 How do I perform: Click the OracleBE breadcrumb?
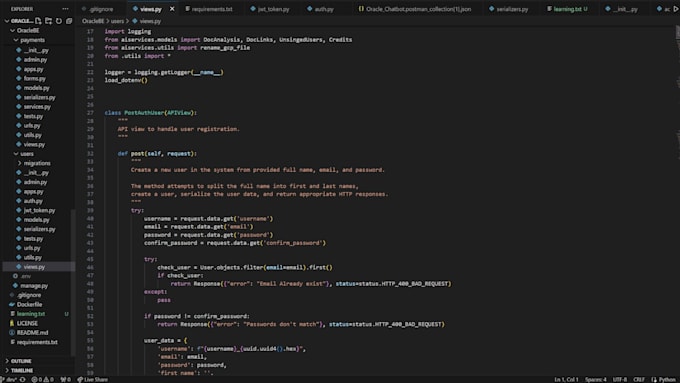pyautogui.click(x=93, y=21)
